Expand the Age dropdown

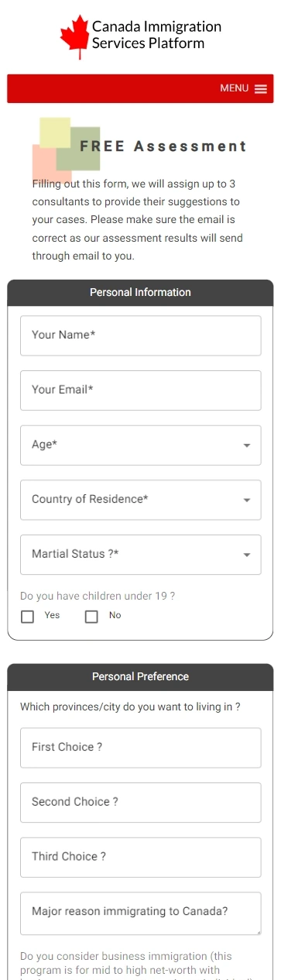click(140, 445)
